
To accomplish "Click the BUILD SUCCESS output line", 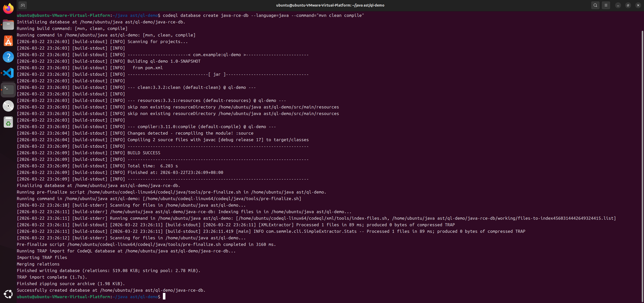I will tap(144, 153).
